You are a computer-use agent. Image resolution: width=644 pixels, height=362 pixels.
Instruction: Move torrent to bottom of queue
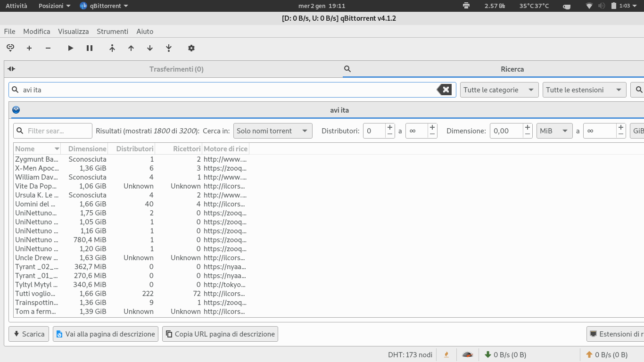[169, 48]
